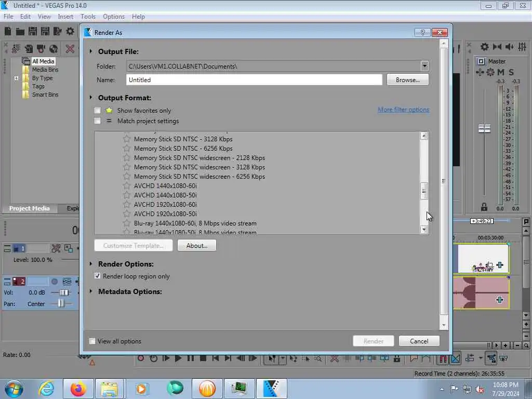Viewport: 532px width, 399px height.
Task: Click the Loop Playback transport icon
Action: tap(153, 358)
